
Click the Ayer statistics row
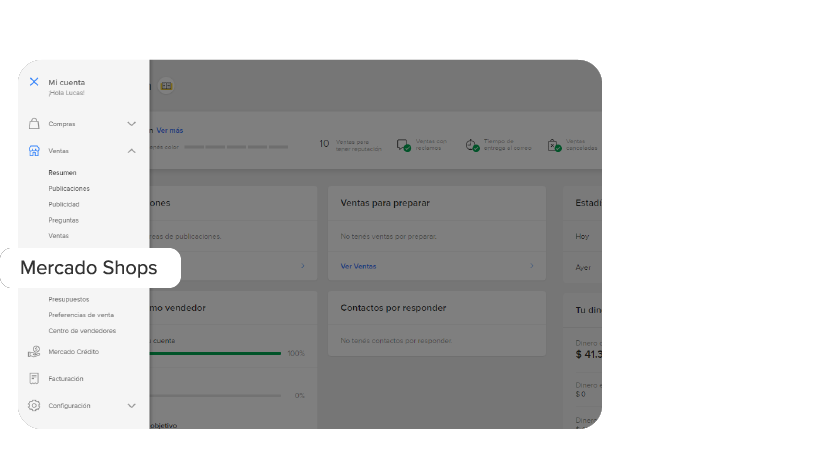pos(582,267)
